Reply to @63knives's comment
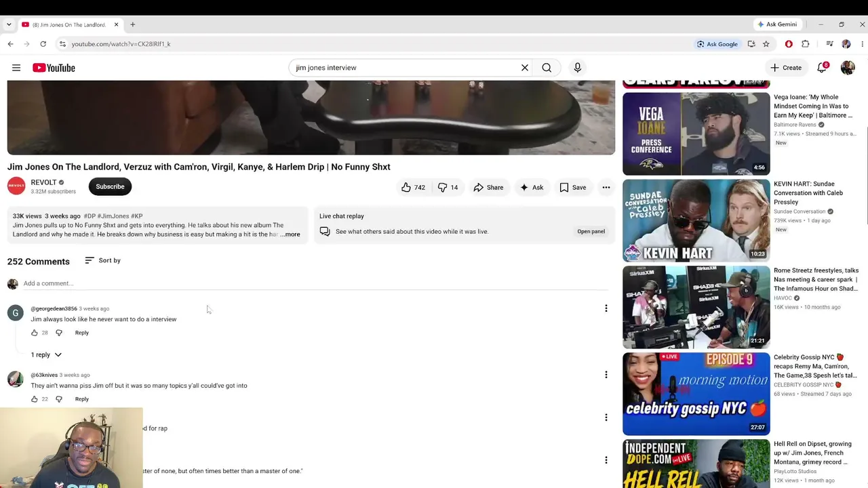Screen dimensions: 868x488 pyautogui.click(x=82, y=399)
